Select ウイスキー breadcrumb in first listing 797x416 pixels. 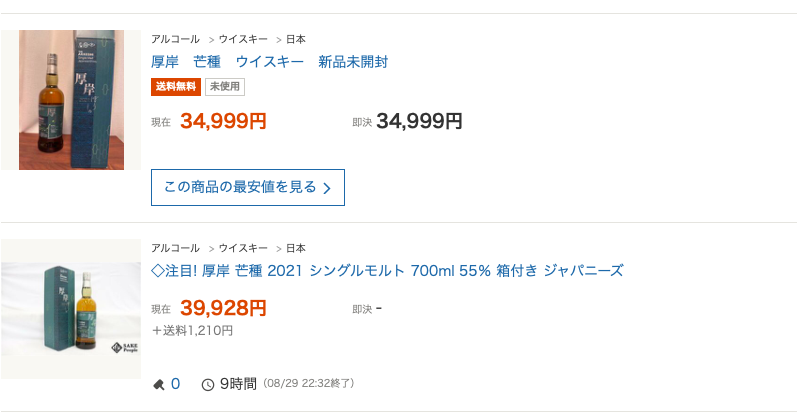[x=243, y=39]
